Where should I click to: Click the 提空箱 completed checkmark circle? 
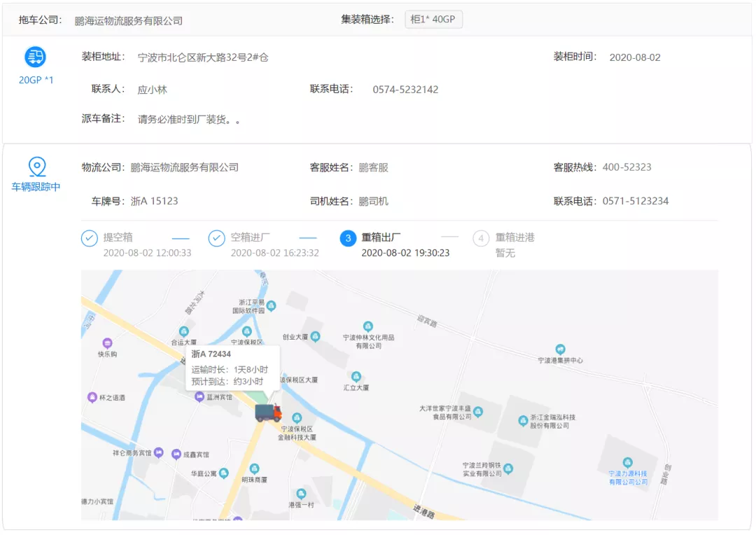pyautogui.click(x=90, y=238)
